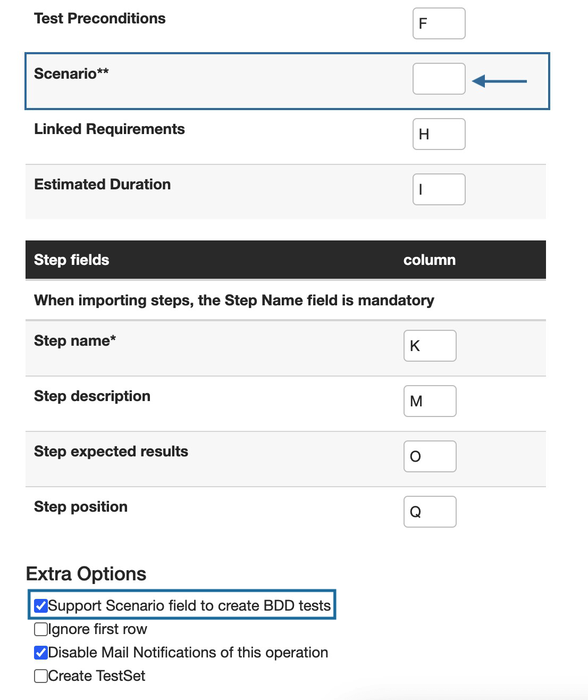This screenshot has height=700, width=588.
Task: Click the blue arrow pointing at Scenario field
Action: tap(499, 81)
